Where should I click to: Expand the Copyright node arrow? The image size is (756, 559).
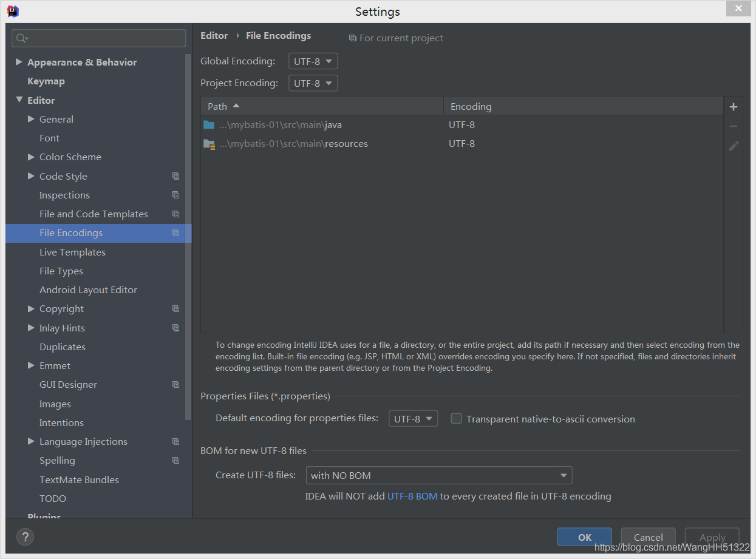[x=31, y=308]
